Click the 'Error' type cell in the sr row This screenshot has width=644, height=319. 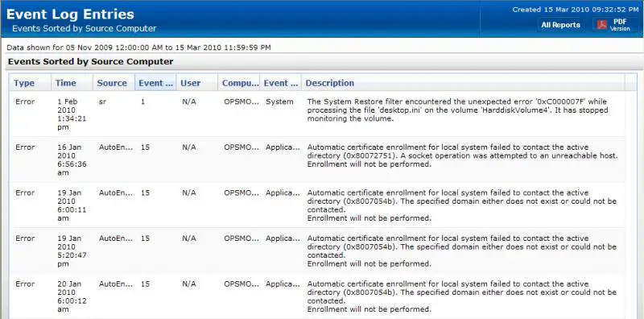click(25, 101)
